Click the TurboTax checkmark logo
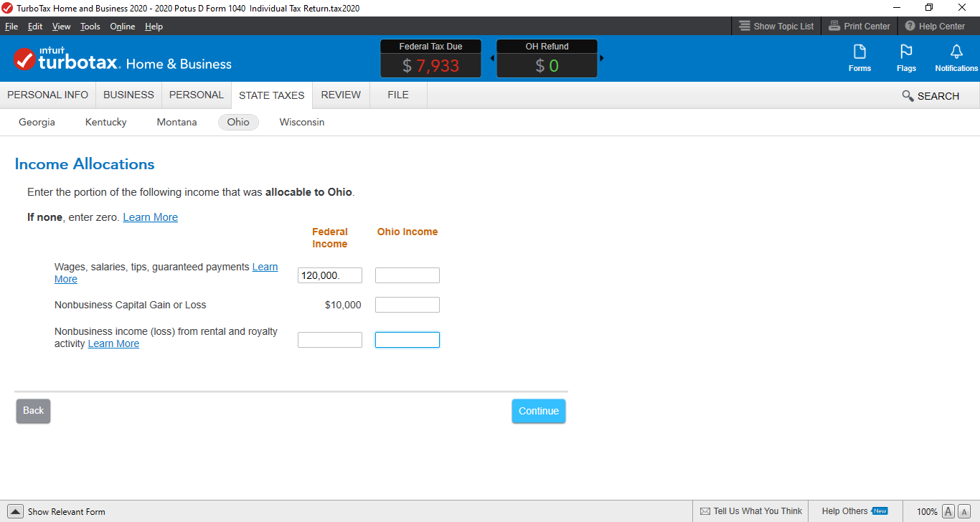Image resolution: width=980 pixels, height=522 pixels. pos(24,60)
